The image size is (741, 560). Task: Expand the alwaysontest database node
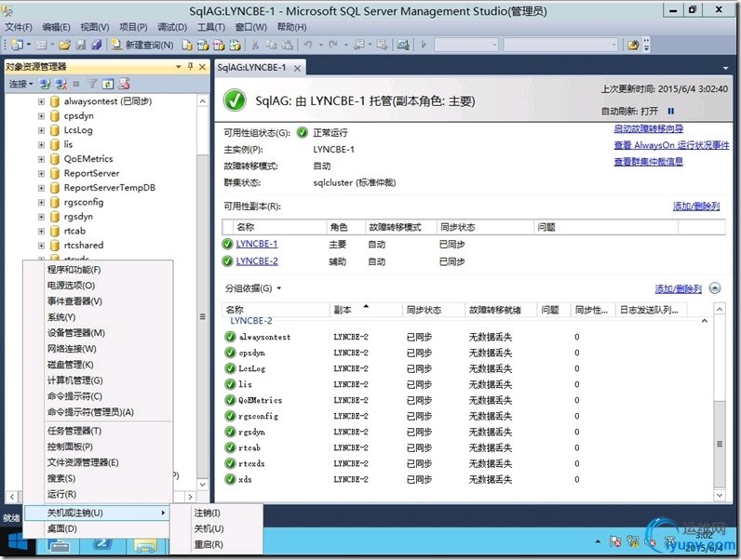[x=41, y=101]
